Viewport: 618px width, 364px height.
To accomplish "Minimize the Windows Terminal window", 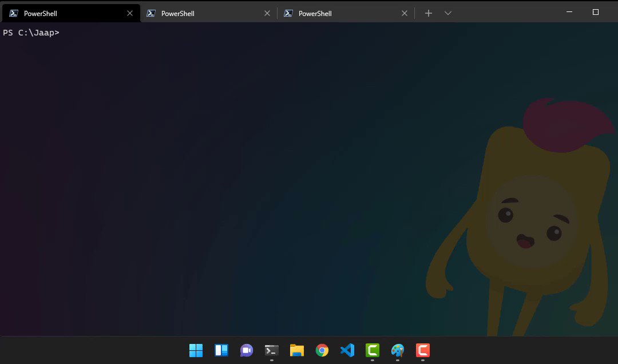I will pos(569,12).
